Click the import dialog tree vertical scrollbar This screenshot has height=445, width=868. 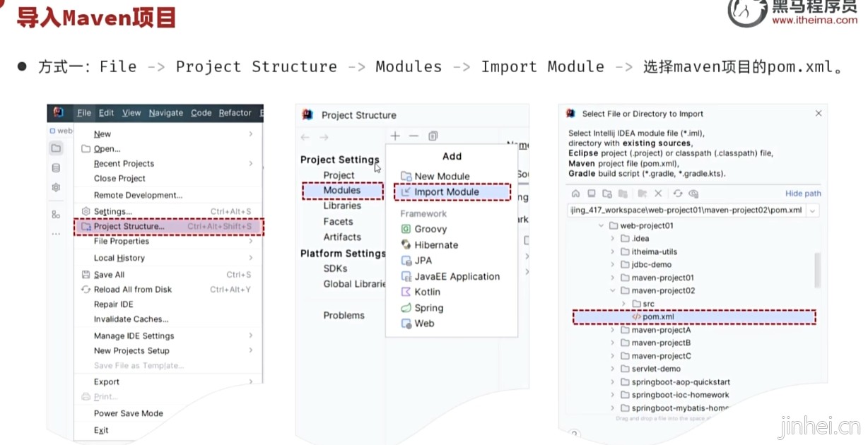[x=818, y=270]
